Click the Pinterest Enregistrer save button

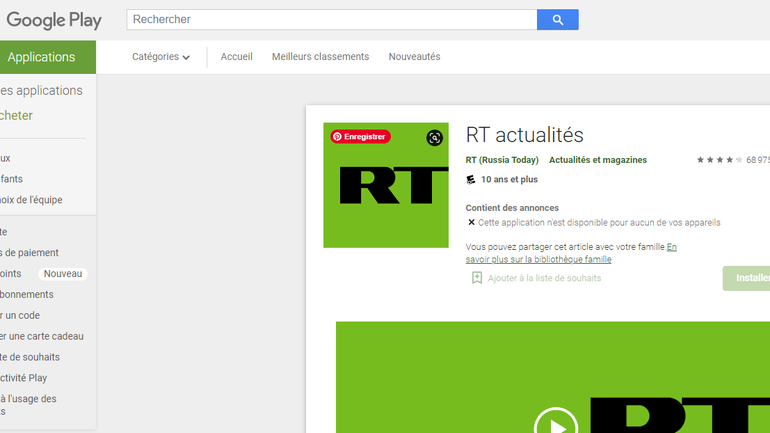[360, 137]
